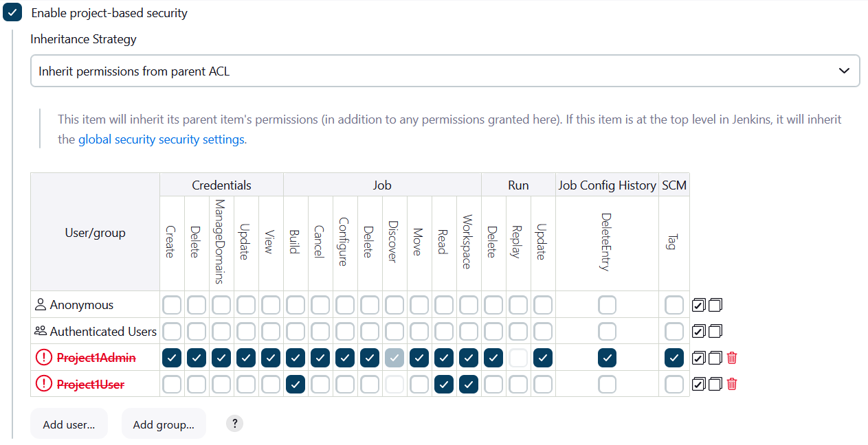This screenshot has width=868, height=445.
Task: Uncheck Job Read permission for Project1User
Action: (443, 384)
